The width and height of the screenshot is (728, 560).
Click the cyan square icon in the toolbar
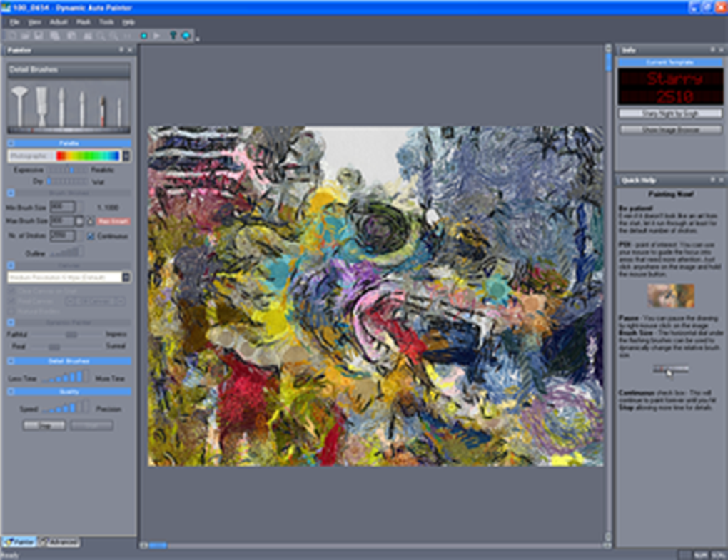tap(144, 35)
